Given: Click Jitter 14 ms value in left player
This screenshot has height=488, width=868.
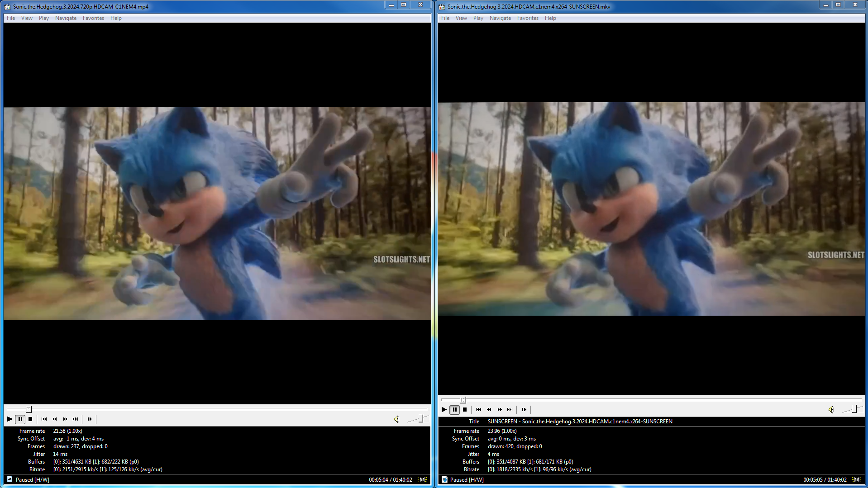Looking at the screenshot, I should [60, 454].
